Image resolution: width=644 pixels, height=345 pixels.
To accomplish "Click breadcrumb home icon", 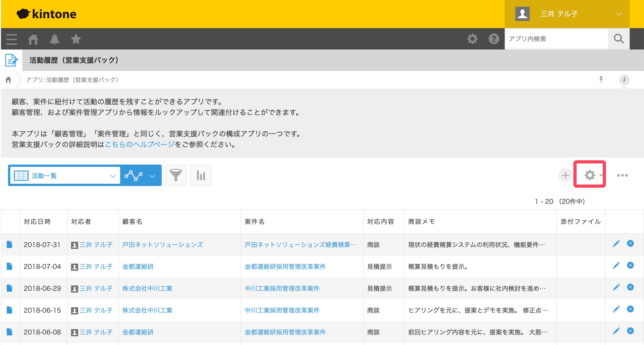I will coord(8,80).
